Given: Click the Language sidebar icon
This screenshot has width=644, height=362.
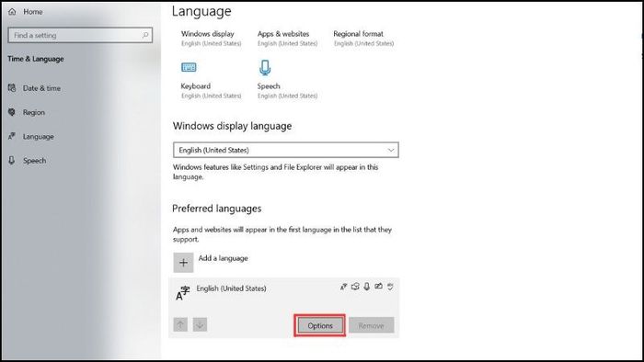Looking at the screenshot, I should point(12,136).
